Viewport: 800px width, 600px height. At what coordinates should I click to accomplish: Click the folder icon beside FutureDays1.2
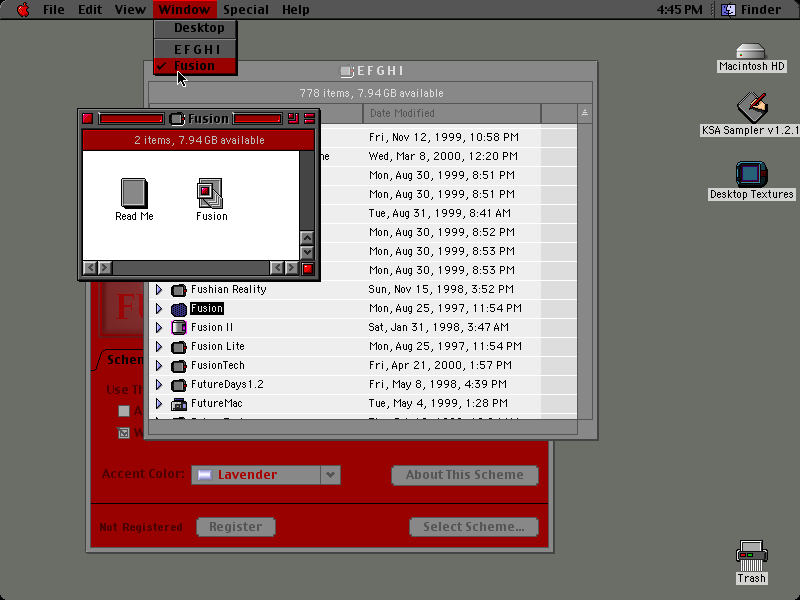179,385
